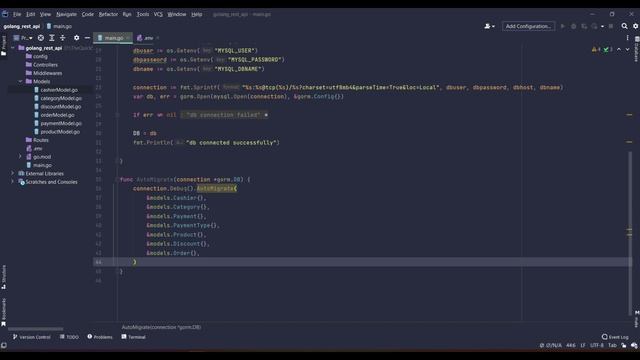Expand folded "db connection failed" block
The image size is (640, 360).
(x=224, y=115)
